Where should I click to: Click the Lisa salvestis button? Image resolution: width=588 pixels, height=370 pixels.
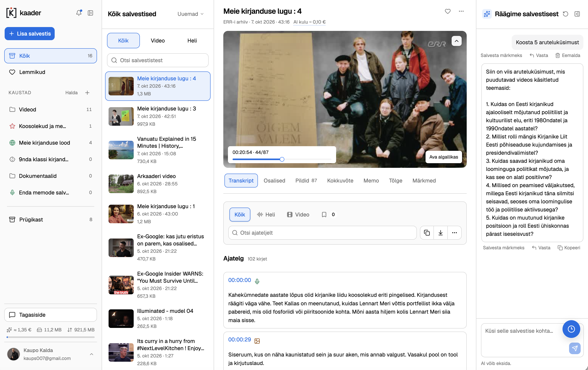(30, 33)
